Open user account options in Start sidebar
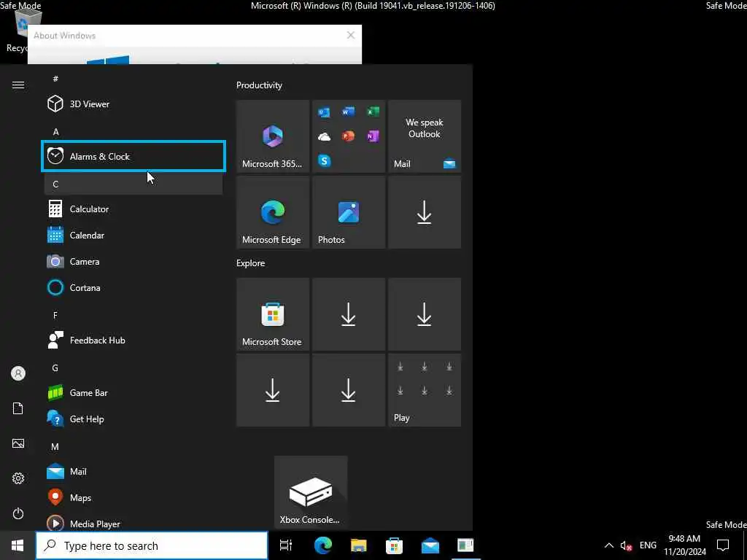 [18, 373]
